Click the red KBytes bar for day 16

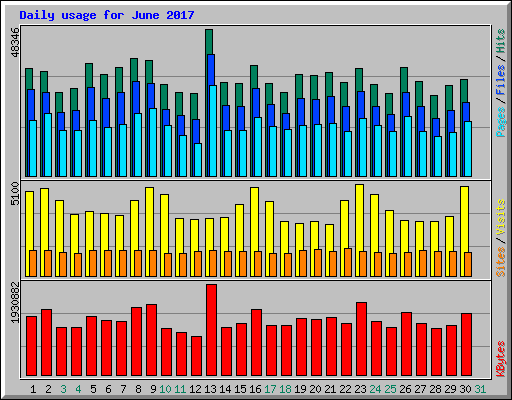tap(256, 342)
